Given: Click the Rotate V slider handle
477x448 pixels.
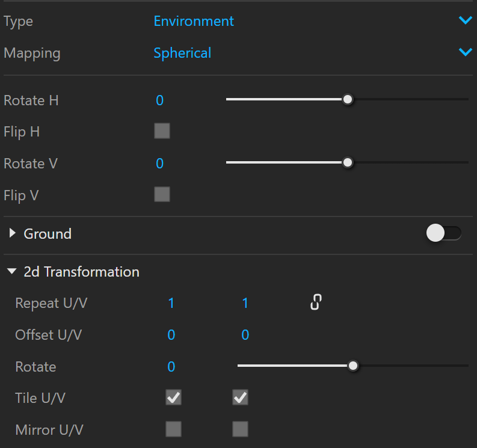Looking at the screenshot, I should click(x=348, y=163).
